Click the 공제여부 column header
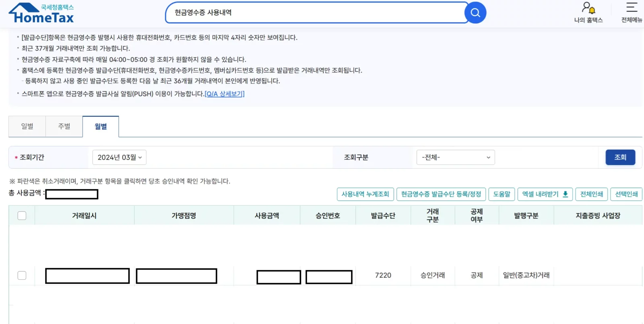Viewport: 644px width, 324px height. (x=477, y=215)
